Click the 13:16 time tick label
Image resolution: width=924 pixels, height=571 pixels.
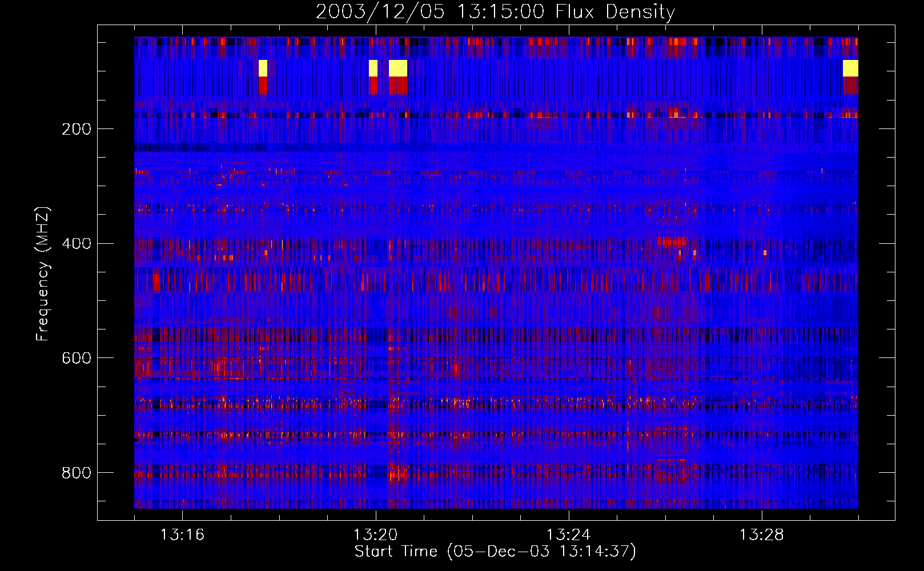(182, 535)
